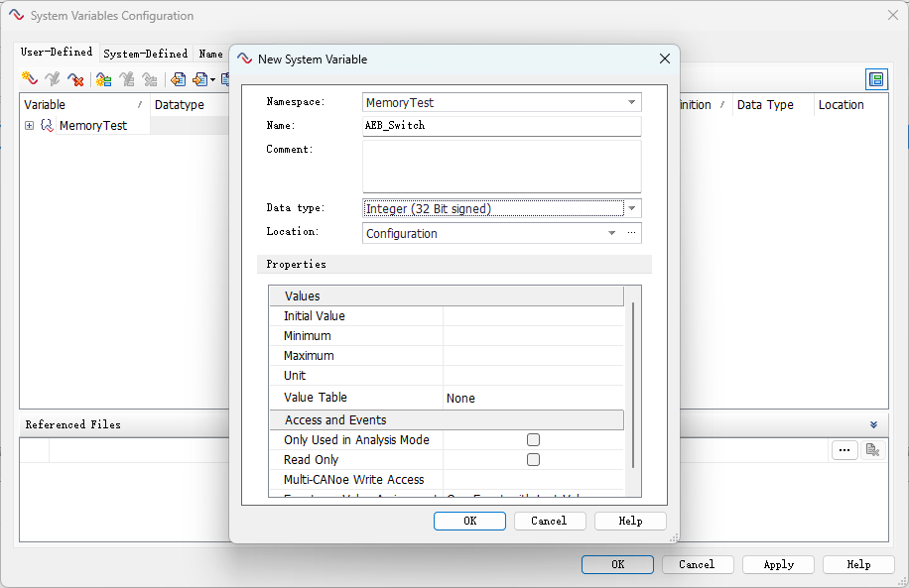Click the import variables toolbar icon
Image resolution: width=909 pixels, height=588 pixels.
179,79
